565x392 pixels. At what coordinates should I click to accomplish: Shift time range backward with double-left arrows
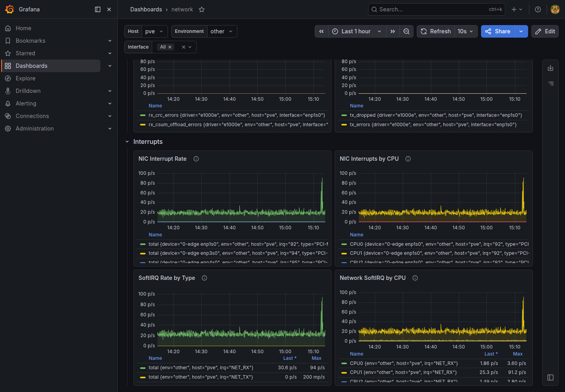tap(321, 31)
